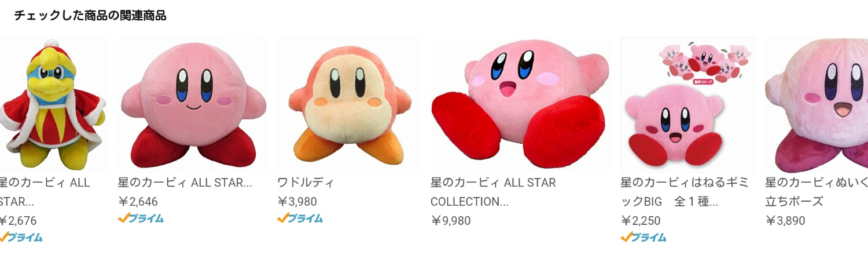Open the Waddle Dee plush image
868x266 pixels.
[x=349, y=105]
